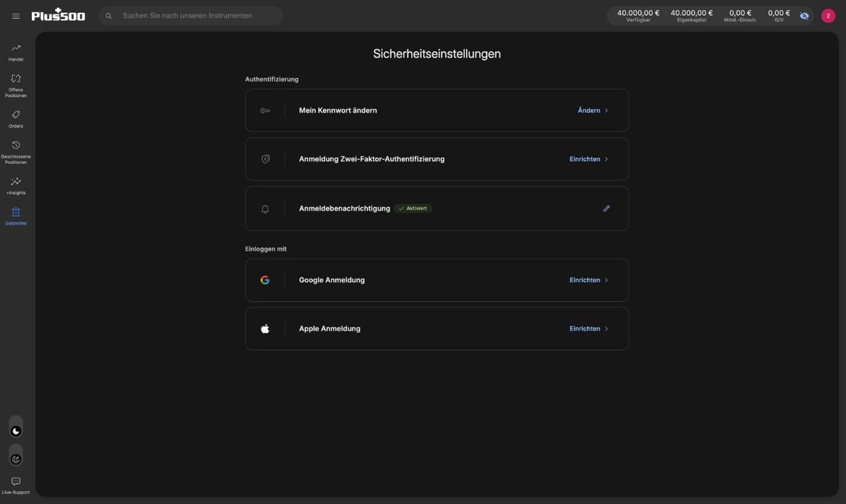This screenshot has height=504, width=846.
Task: Click Sicherheitseinstellungen heading
Action: pyautogui.click(x=437, y=54)
